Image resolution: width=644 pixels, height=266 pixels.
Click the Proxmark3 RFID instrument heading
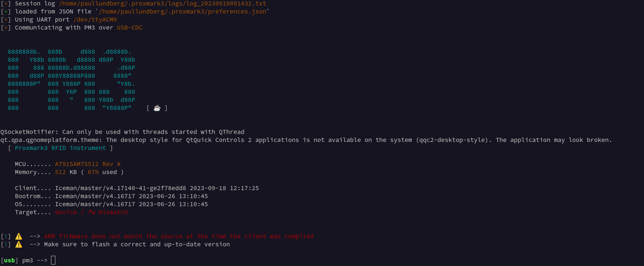[x=60, y=148]
